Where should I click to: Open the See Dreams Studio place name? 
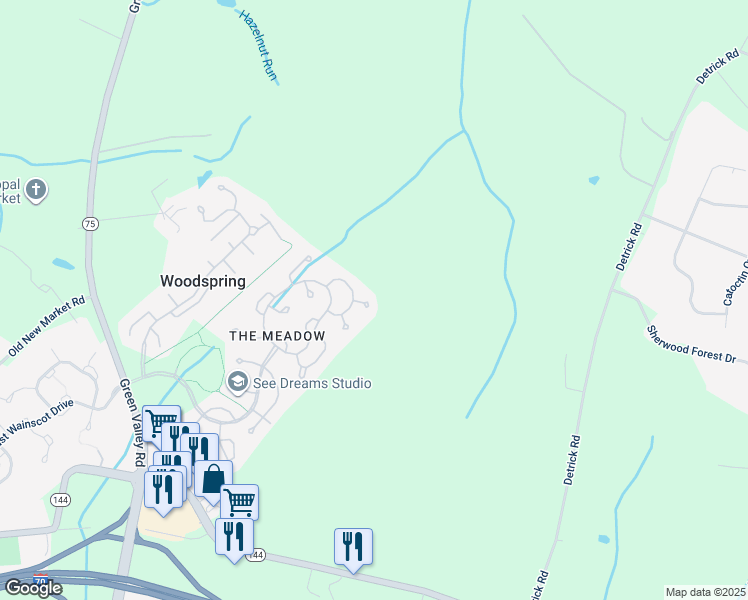click(x=312, y=383)
